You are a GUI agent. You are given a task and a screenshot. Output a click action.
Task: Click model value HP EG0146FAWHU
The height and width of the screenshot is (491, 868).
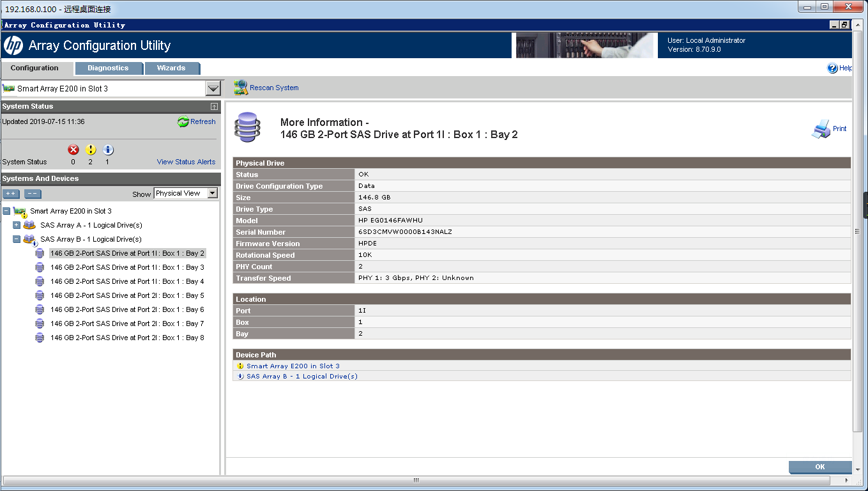(390, 221)
